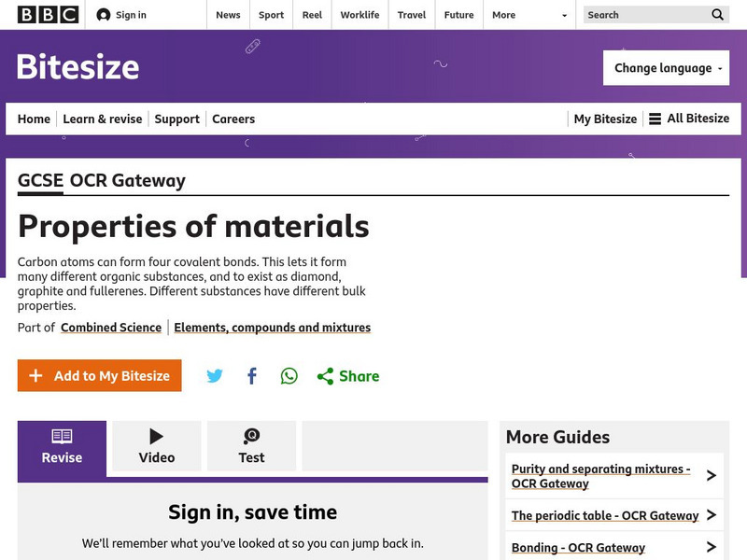Share via the WhatsApp icon

(x=289, y=376)
